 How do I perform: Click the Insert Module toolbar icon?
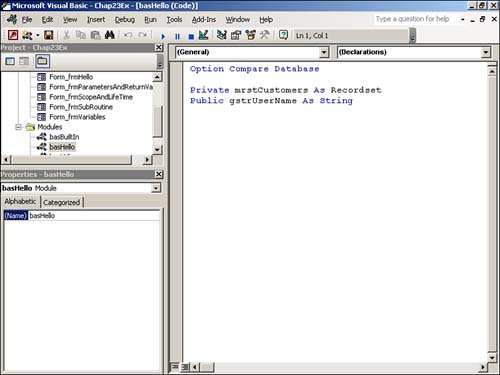tap(27, 35)
